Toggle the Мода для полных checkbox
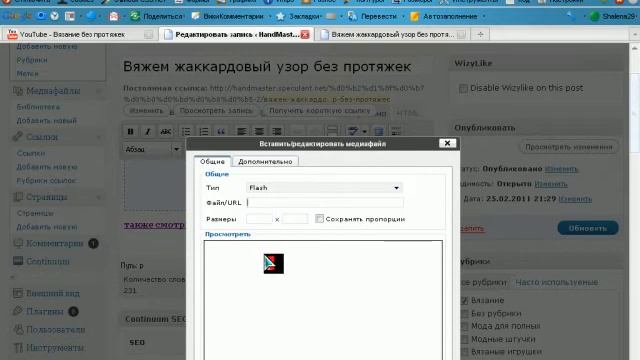Viewport: 640px width, 360px height. pos(464,327)
